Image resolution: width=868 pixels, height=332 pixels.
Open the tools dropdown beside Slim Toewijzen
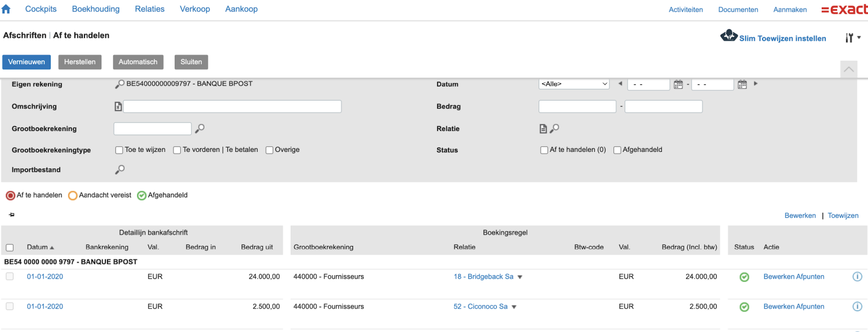tap(853, 38)
